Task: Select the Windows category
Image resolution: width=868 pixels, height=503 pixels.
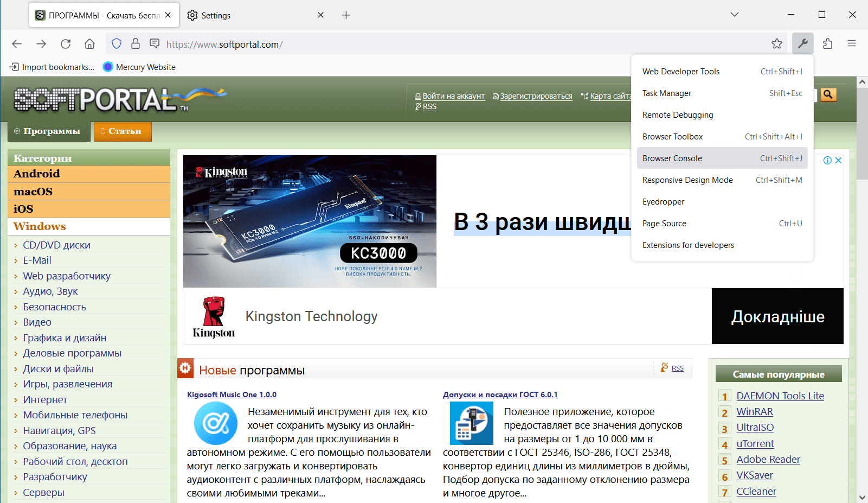Action: pyautogui.click(x=89, y=226)
